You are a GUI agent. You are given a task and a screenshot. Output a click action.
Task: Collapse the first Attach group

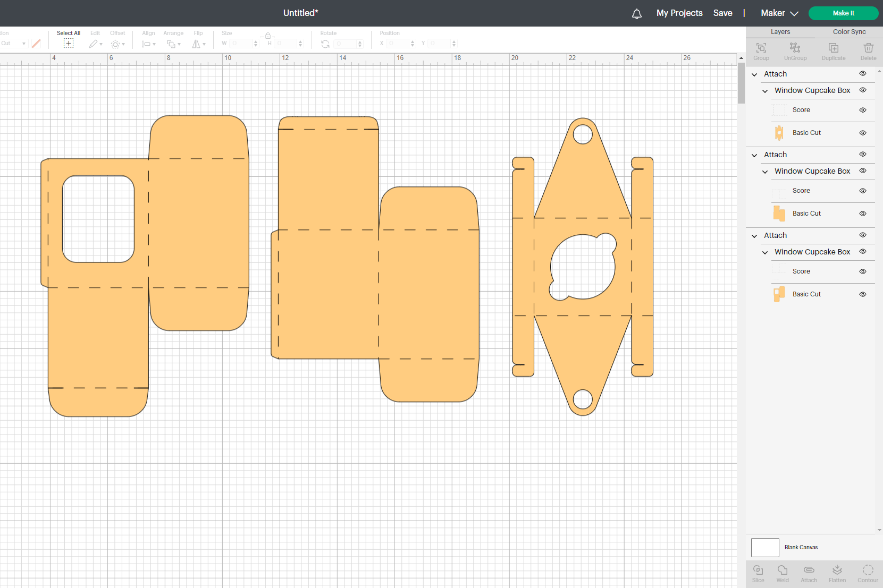pos(754,74)
